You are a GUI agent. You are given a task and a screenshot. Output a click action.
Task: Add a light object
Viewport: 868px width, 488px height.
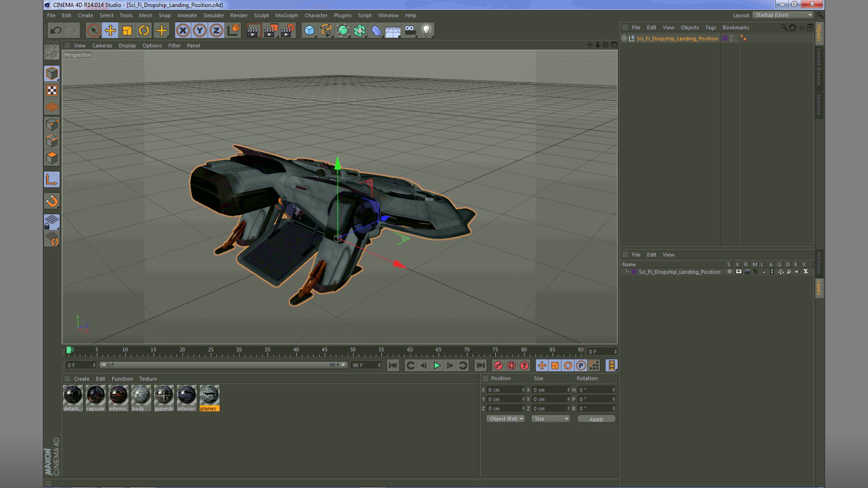coord(427,30)
